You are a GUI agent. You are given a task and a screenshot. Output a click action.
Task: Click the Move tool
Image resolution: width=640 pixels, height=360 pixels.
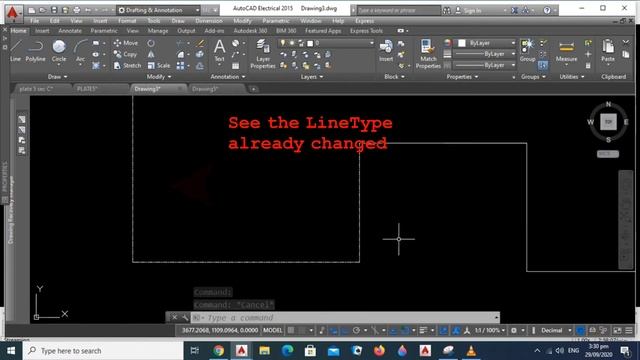126,43
